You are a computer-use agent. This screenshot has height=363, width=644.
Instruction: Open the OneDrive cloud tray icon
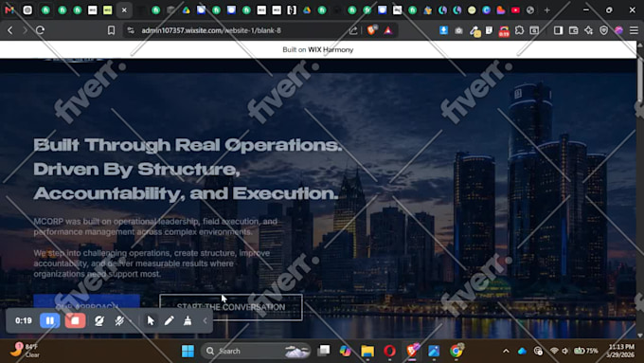click(522, 351)
